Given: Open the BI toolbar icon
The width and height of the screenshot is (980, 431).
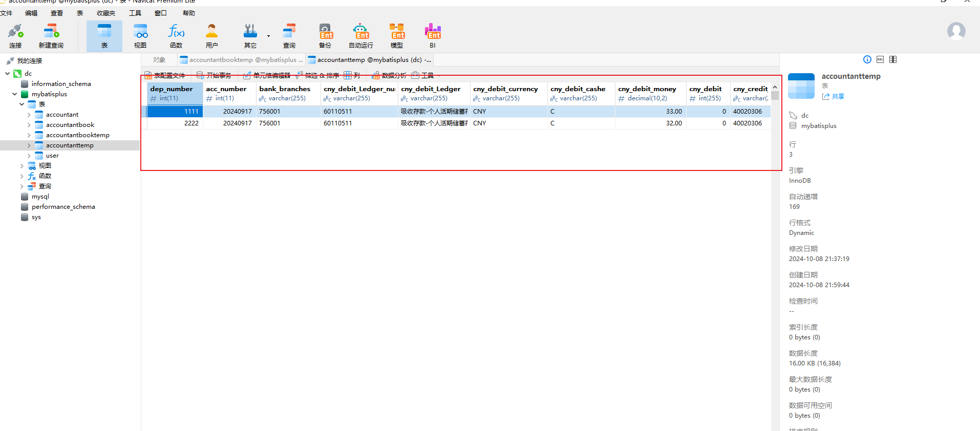Looking at the screenshot, I should pyautogui.click(x=433, y=36).
